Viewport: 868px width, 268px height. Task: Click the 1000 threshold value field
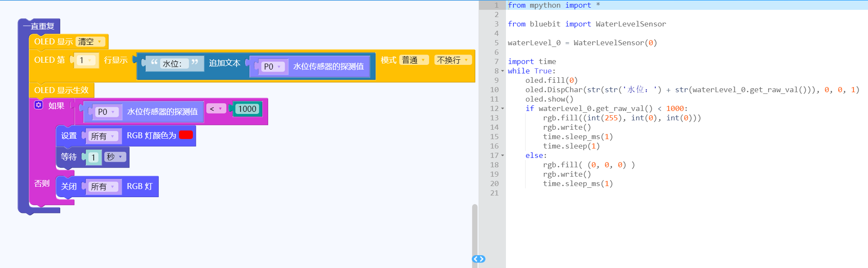tap(247, 109)
